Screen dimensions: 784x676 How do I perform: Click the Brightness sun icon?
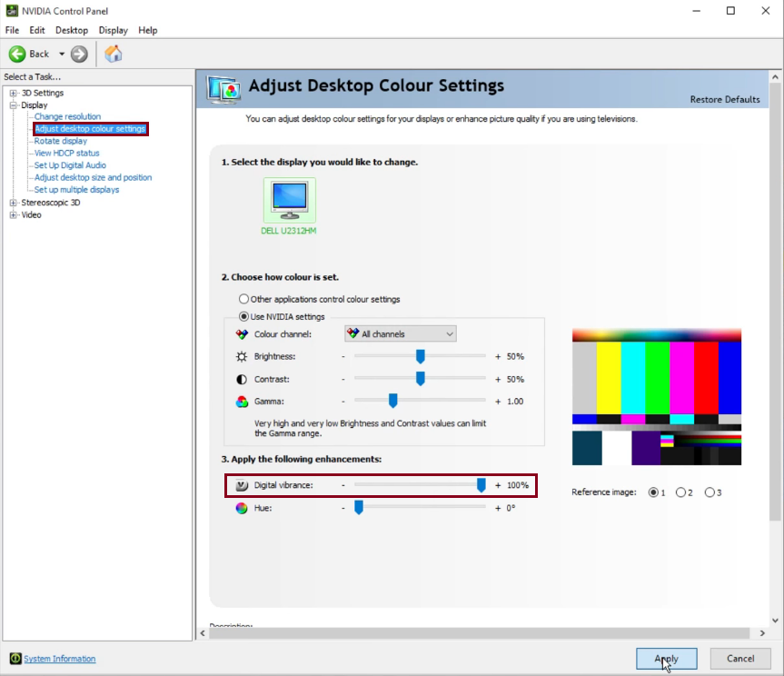[242, 356]
